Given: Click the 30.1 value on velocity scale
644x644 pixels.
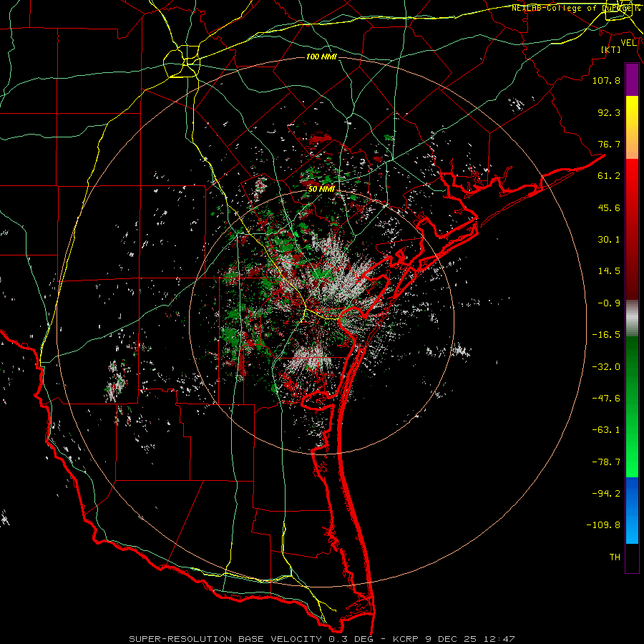Looking at the screenshot, I should 609,240.
